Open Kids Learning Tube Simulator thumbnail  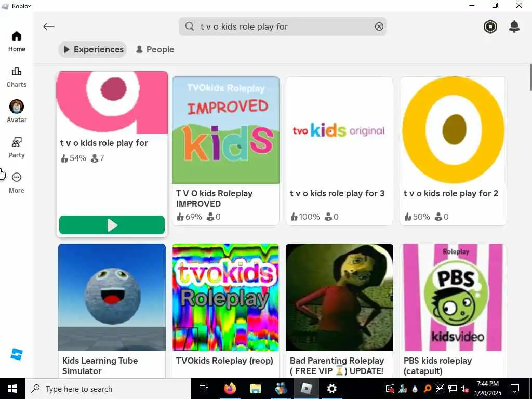112,297
